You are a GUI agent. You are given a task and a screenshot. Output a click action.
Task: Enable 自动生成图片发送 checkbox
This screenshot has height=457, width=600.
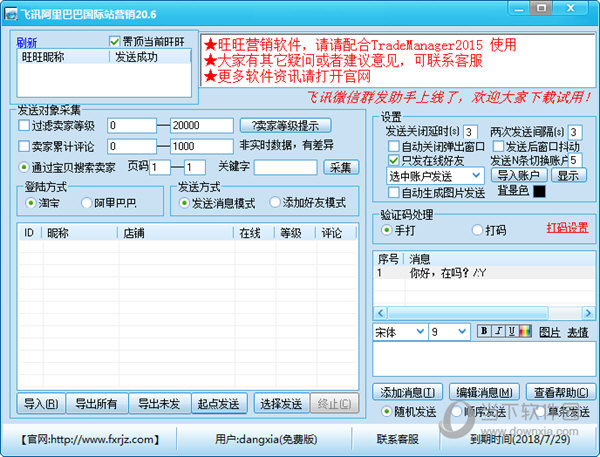click(x=393, y=192)
